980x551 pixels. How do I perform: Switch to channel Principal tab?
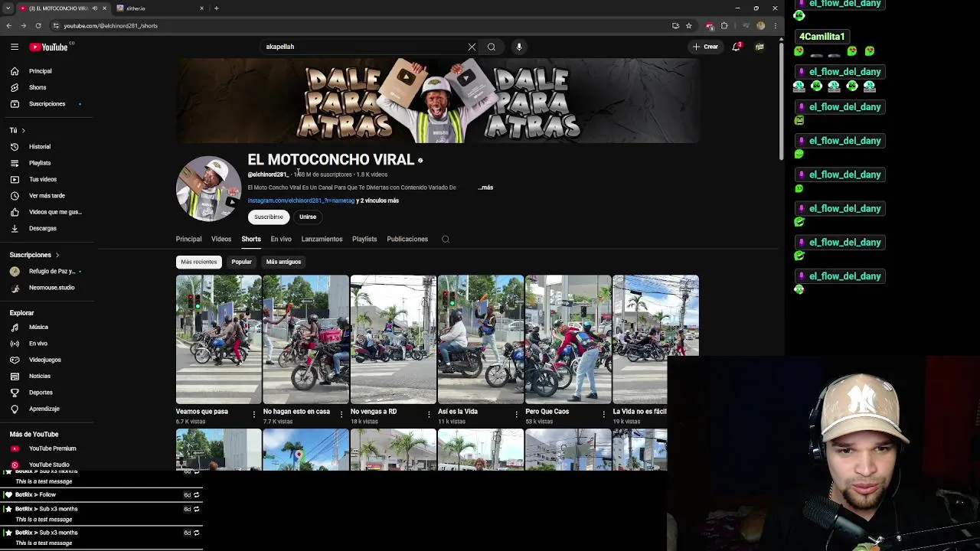(188, 240)
